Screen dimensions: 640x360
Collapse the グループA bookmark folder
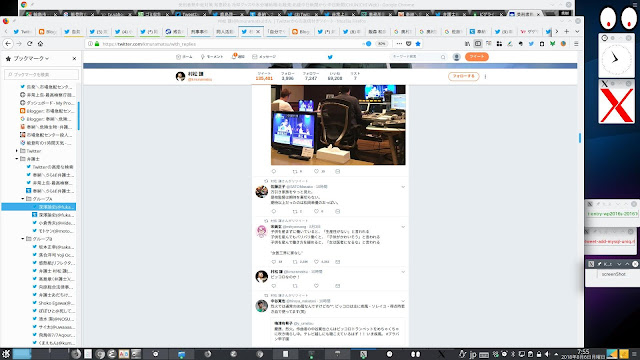click(23, 199)
